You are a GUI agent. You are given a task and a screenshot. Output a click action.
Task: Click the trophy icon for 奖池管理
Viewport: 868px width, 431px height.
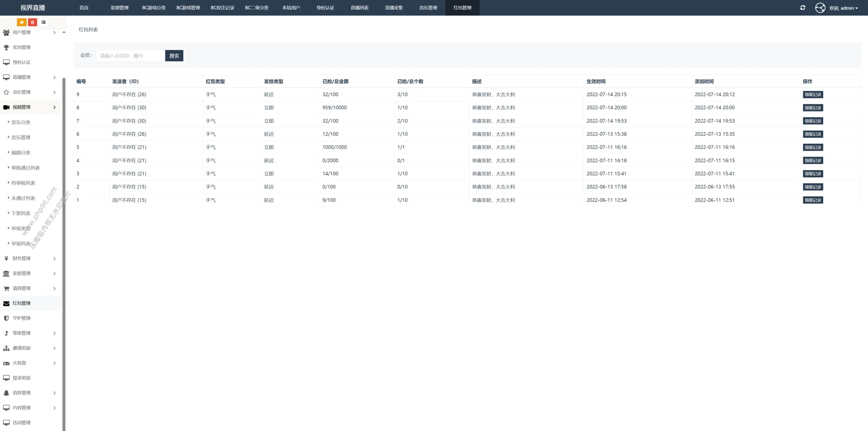point(6,48)
